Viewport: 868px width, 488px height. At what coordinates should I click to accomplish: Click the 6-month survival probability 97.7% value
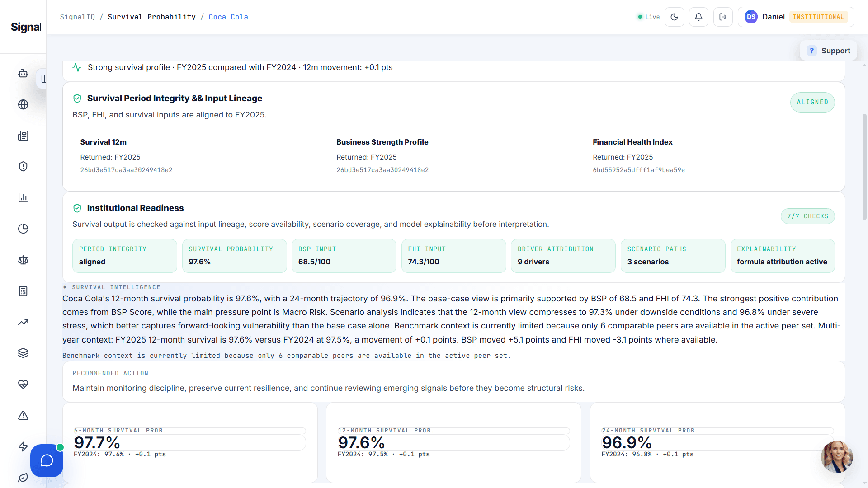coord(97,442)
